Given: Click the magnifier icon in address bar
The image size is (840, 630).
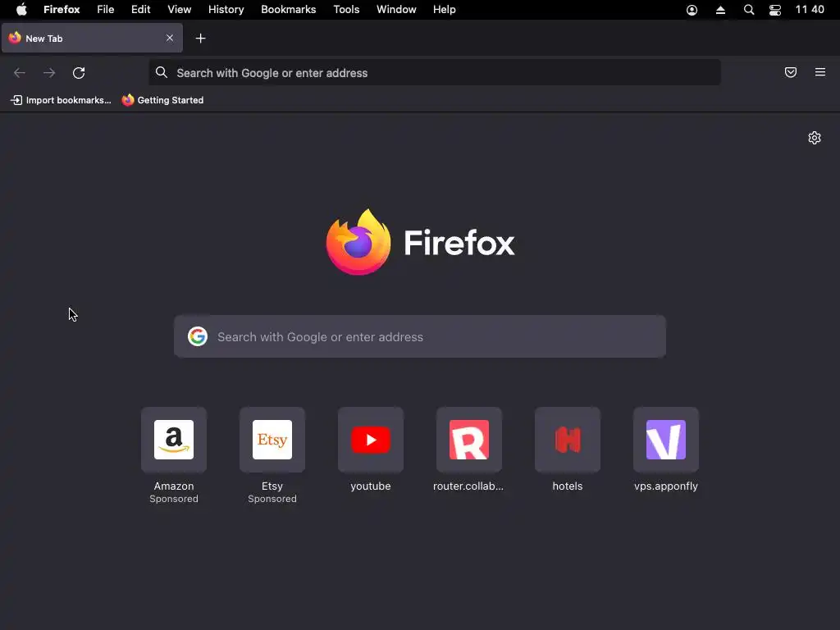Looking at the screenshot, I should tap(162, 72).
